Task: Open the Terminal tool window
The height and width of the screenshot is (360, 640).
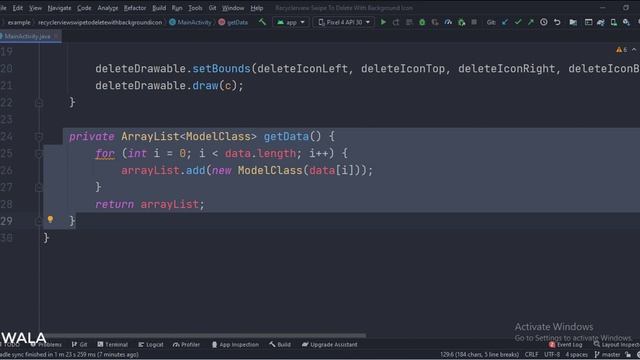Action: point(113,344)
